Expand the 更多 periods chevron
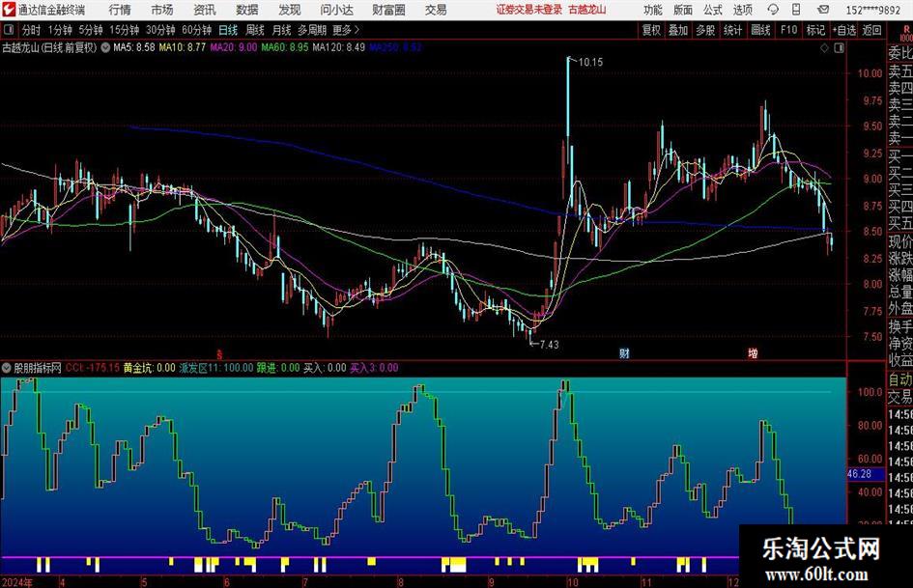The width and height of the screenshot is (913, 588). 357,30
